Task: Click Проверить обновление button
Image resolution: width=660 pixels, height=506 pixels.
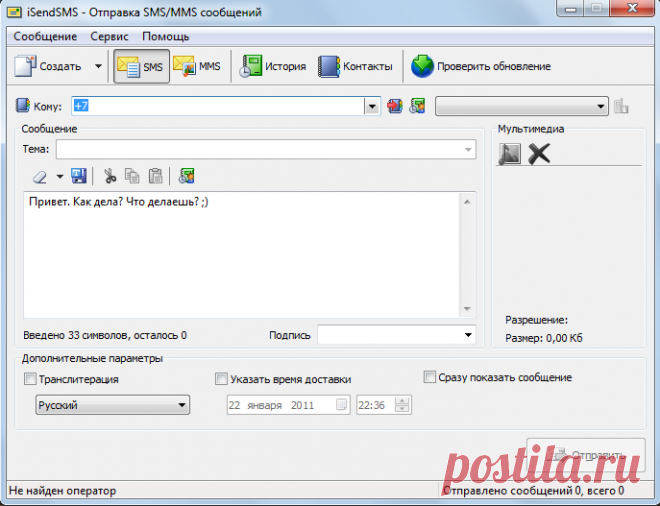Action: 481,66
